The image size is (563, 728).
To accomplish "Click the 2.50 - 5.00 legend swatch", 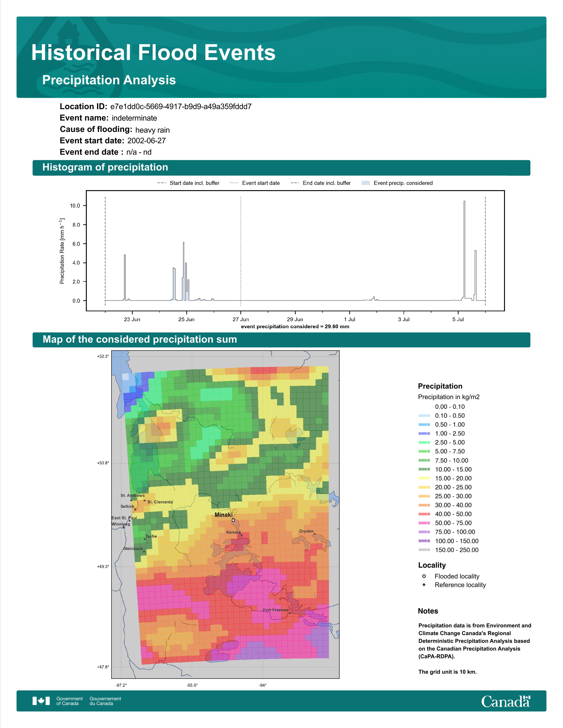I will point(424,442).
